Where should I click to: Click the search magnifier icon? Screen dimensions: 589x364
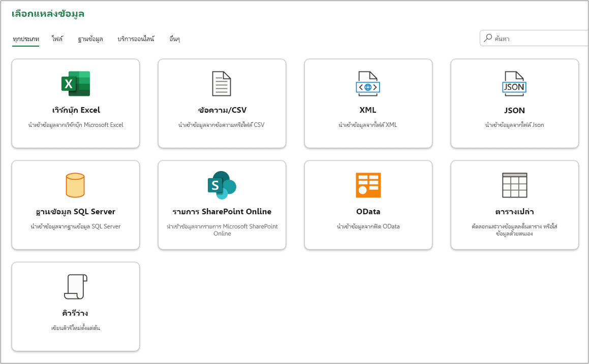point(488,38)
